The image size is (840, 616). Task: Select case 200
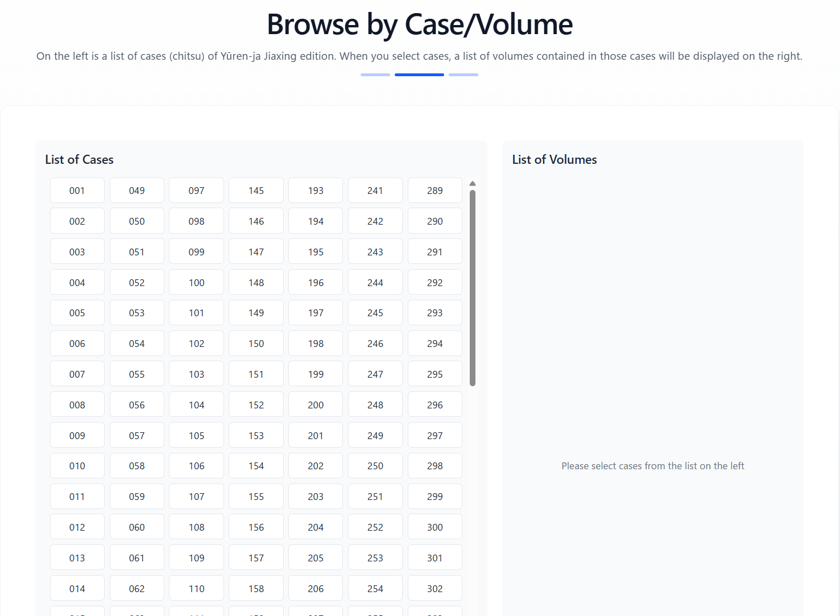[315, 404]
